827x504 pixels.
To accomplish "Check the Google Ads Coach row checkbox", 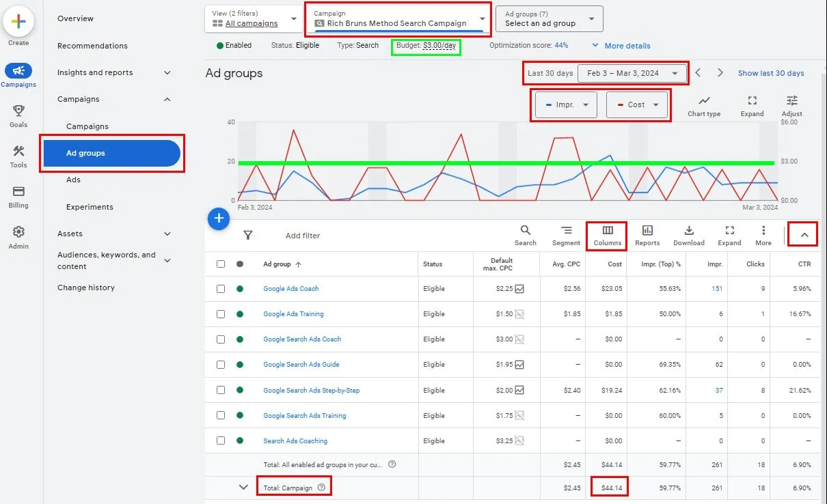I will pos(221,289).
